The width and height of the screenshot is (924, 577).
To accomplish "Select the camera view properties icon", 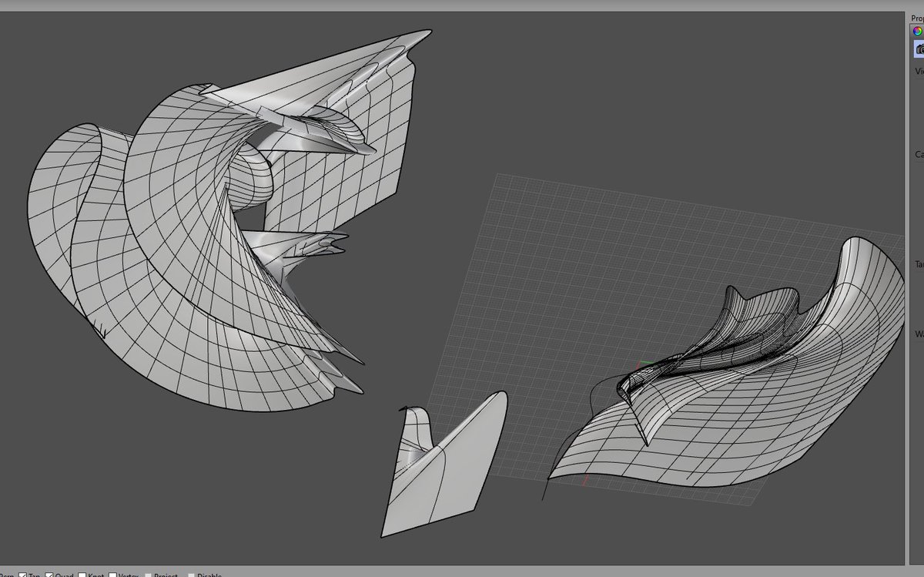I will point(919,49).
